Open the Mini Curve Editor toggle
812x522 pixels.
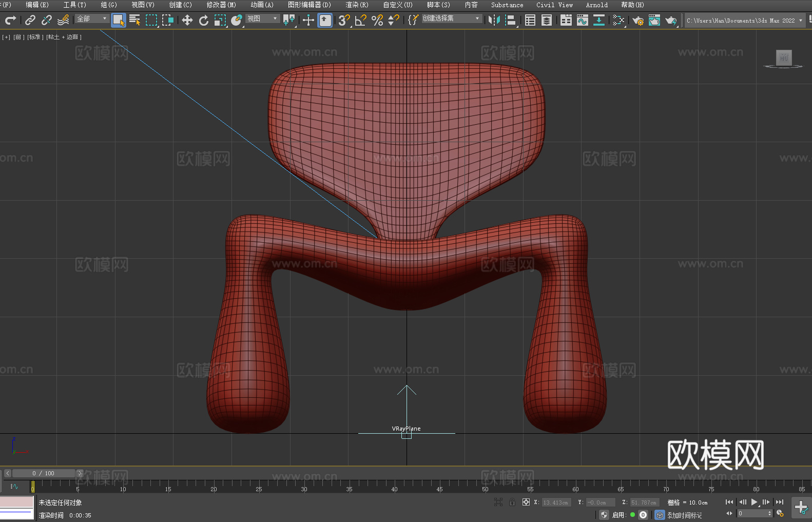tap(14, 486)
